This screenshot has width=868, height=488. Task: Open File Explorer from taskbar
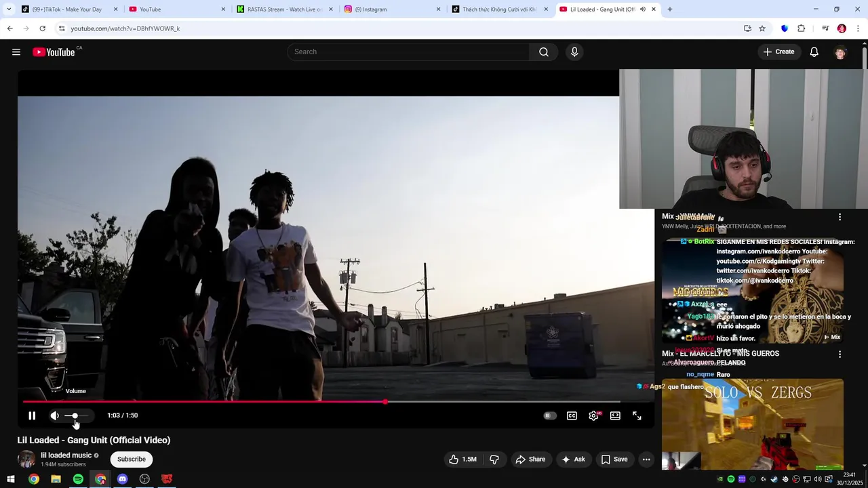[x=56, y=479]
